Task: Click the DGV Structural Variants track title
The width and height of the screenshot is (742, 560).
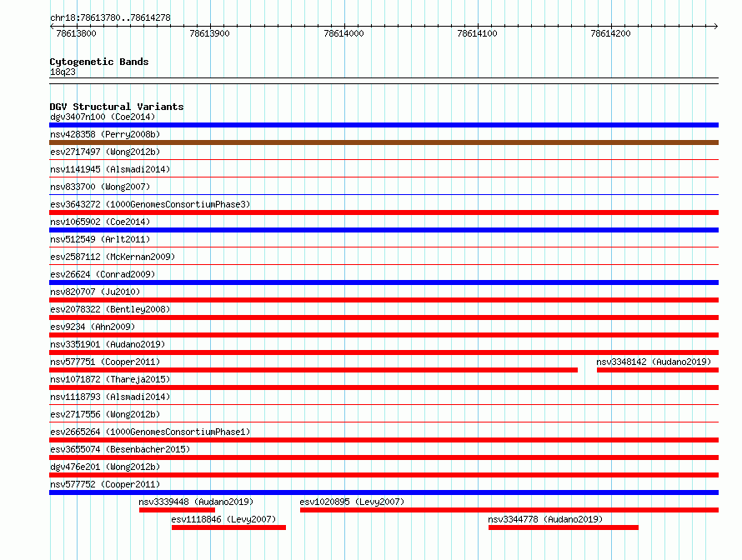Action: pyautogui.click(x=117, y=107)
